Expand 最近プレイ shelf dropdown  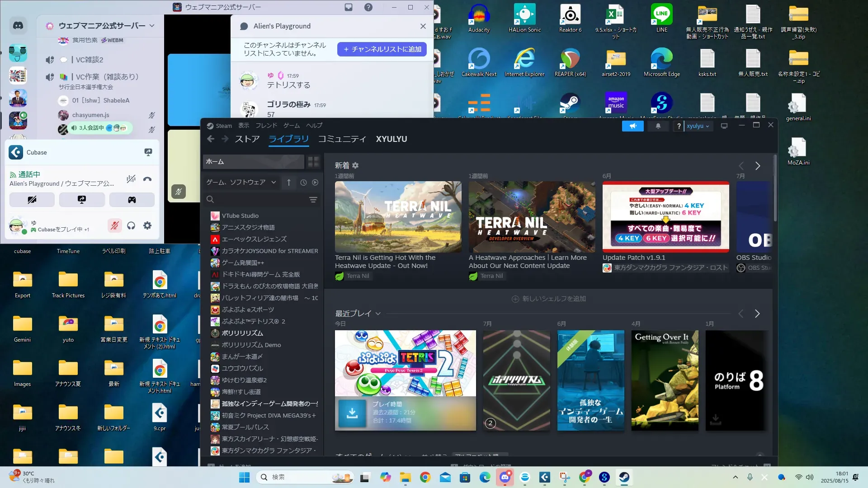tap(378, 314)
